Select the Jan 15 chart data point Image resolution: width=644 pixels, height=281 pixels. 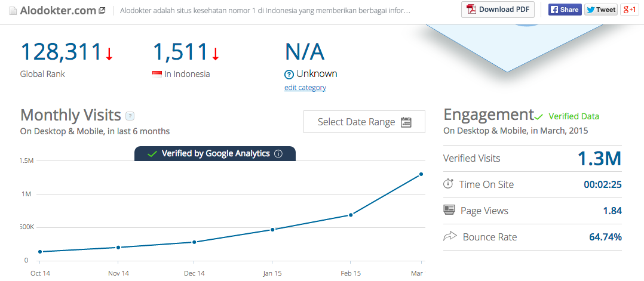pyautogui.click(x=272, y=230)
